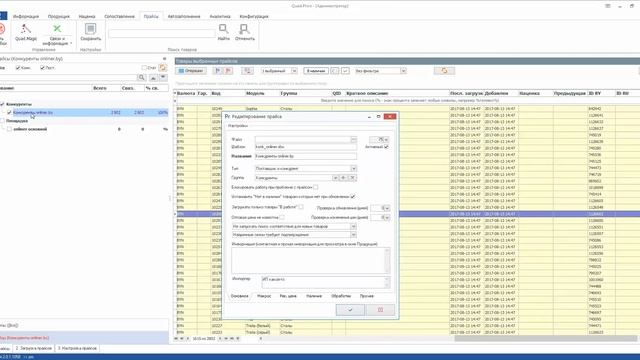The width and height of the screenshot is (640, 360).
Task: Go to first record in grid navigator
Action: coord(176,338)
